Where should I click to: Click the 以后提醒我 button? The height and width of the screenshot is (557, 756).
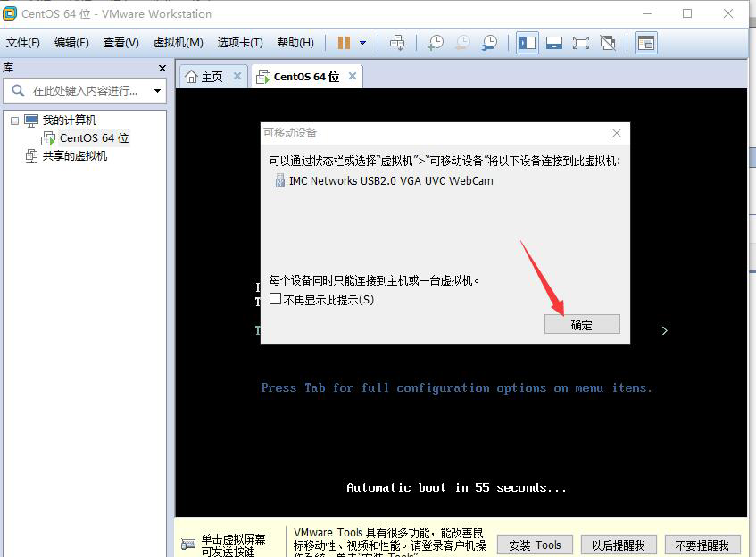point(619,545)
